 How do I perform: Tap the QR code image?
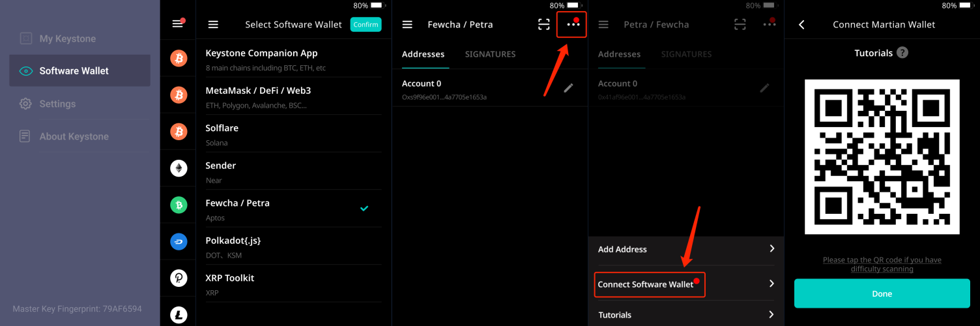point(882,156)
